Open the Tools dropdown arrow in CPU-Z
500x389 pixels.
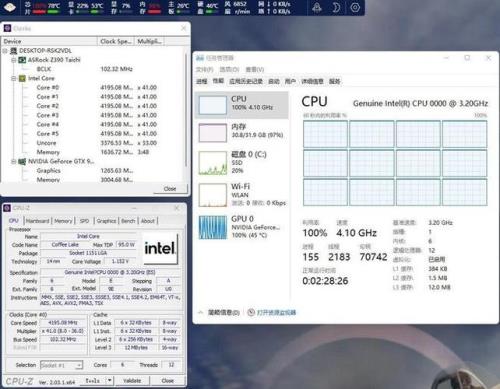pos(110,380)
